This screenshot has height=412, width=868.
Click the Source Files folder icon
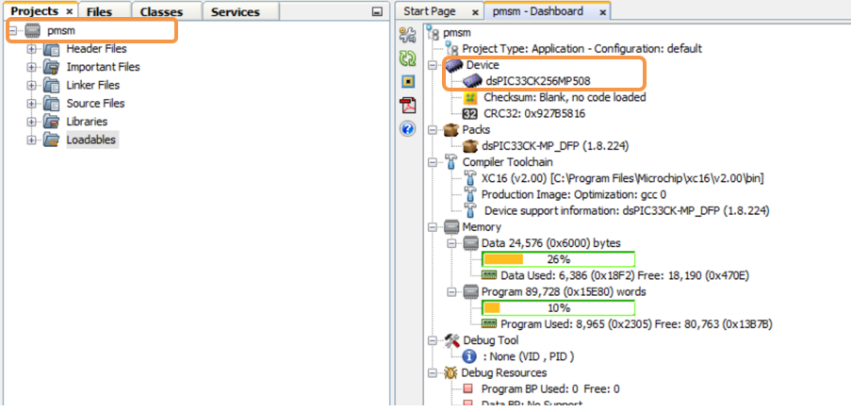[52, 104]
